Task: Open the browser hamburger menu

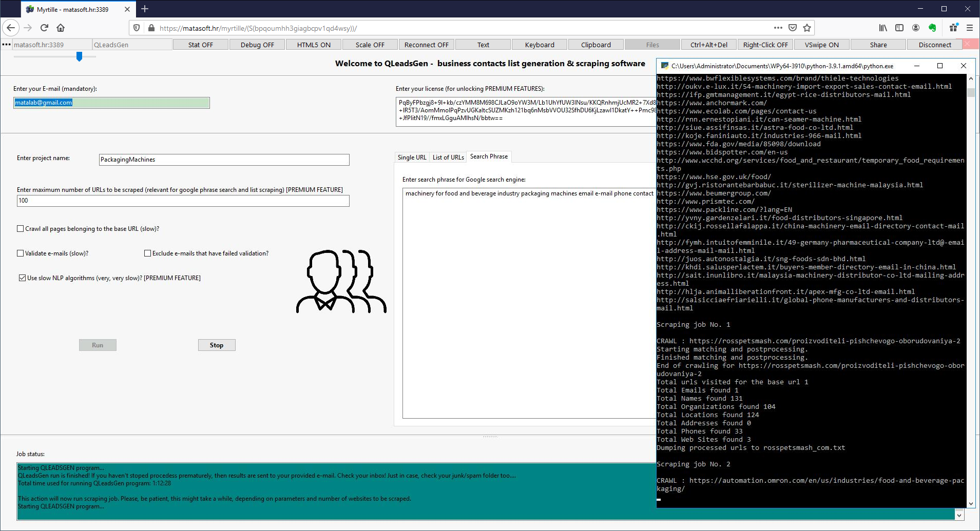Action: coord(970,28)
